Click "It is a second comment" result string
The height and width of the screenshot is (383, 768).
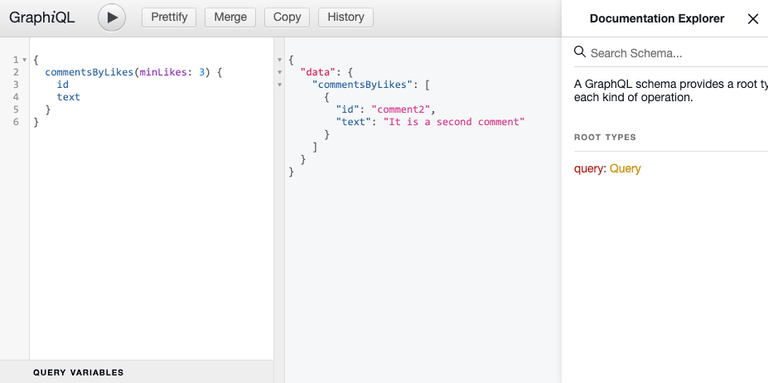click(x=454, y=121)
